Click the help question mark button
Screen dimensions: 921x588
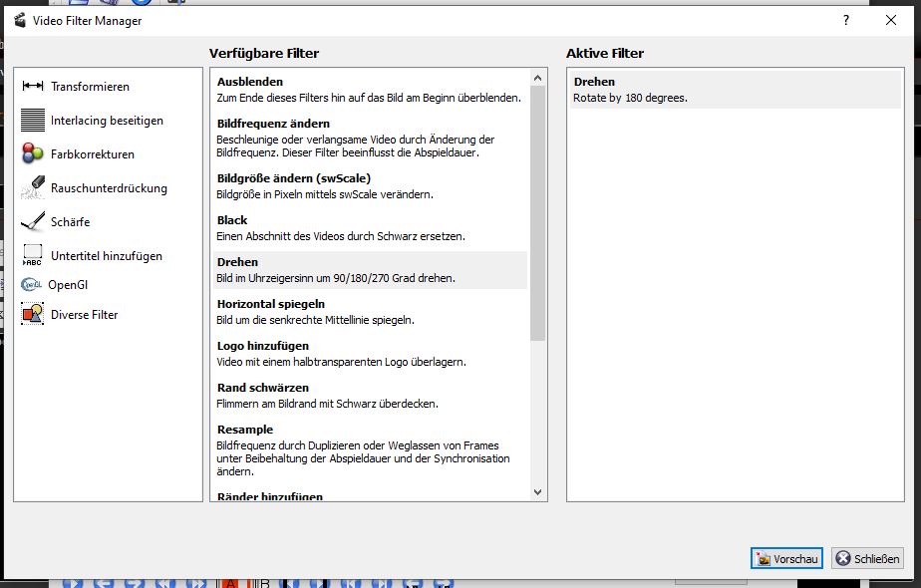point(846,20)
